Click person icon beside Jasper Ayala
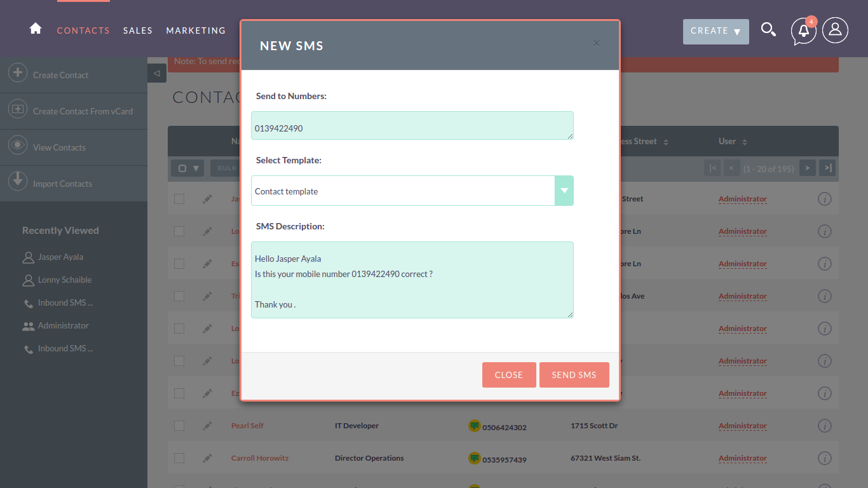Screen dimensions: 868x488 point(28,257)
